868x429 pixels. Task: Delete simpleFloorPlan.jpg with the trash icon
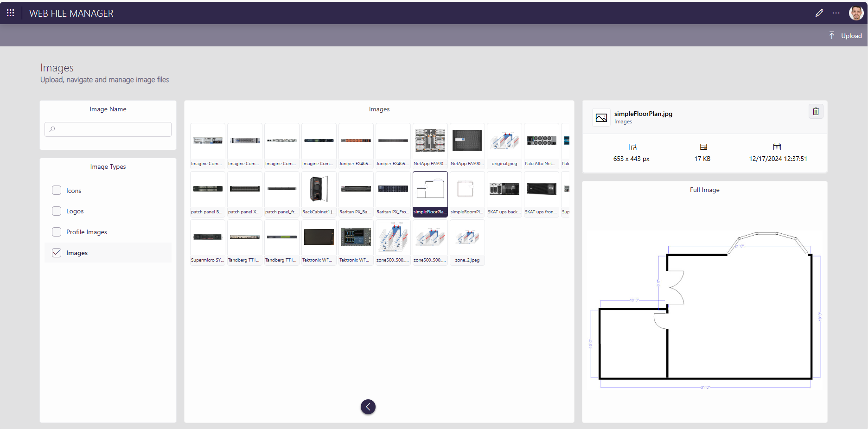pyautogui.click(x=816, y=111)
